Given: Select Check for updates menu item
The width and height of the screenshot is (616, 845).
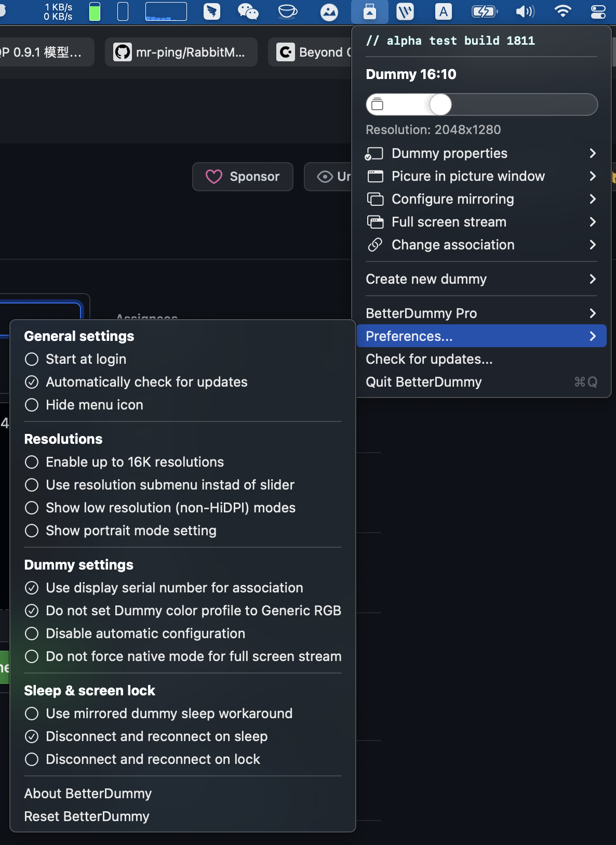Looking at the screenshot, I should pos(429,359).
